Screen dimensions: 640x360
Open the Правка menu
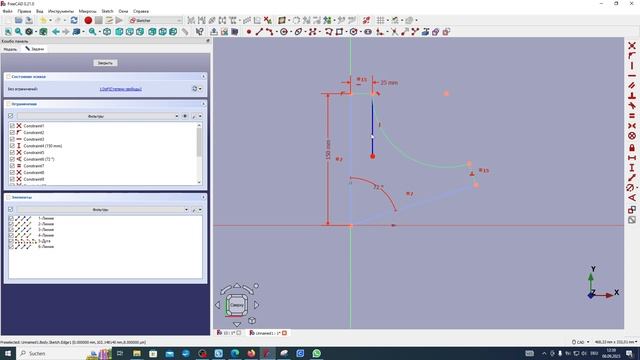point(24,11)
